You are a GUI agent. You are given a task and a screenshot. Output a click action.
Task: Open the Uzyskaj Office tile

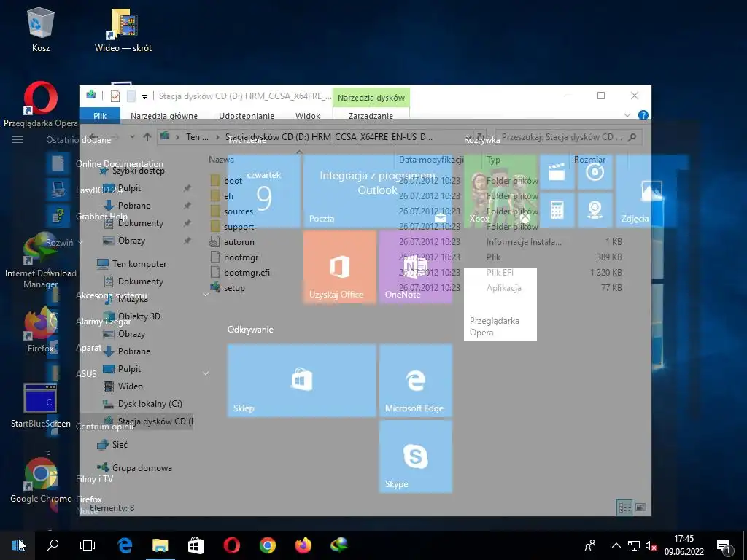pos(340,267)
